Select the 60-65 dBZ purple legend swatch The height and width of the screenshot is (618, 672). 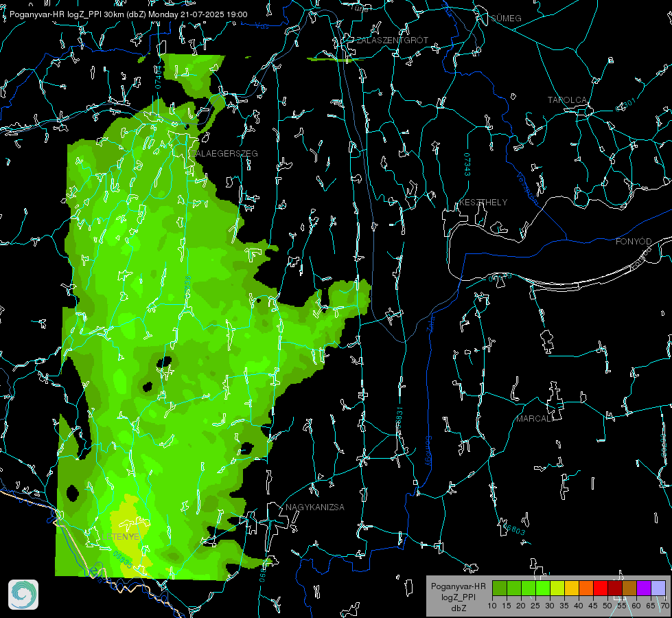[644, 588]
